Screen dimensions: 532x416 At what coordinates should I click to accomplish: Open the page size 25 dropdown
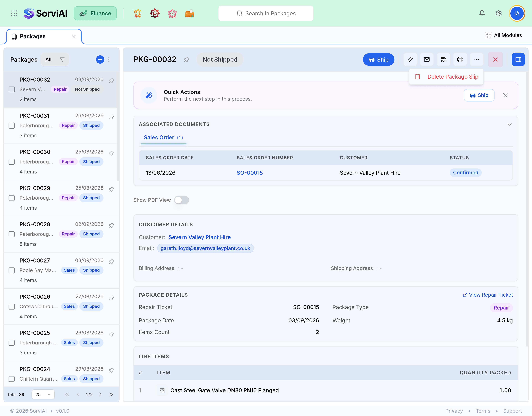pos(43,395)
